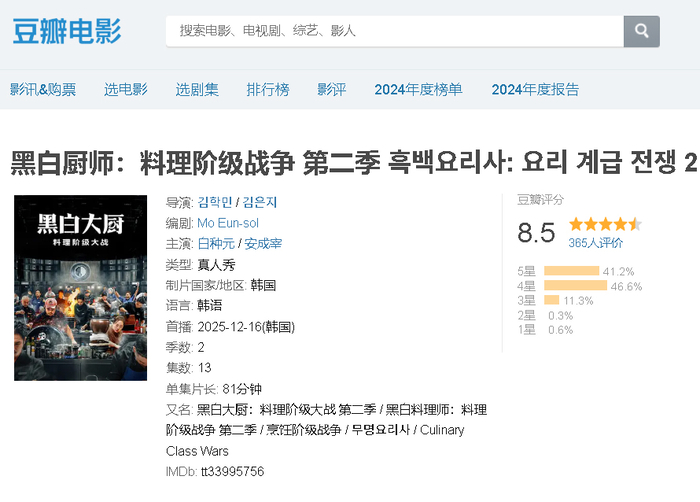Open the 影讯&购票 nav tab
This screenshot has height=502, width=700.
pyautogui.click(x=43, y=89)
